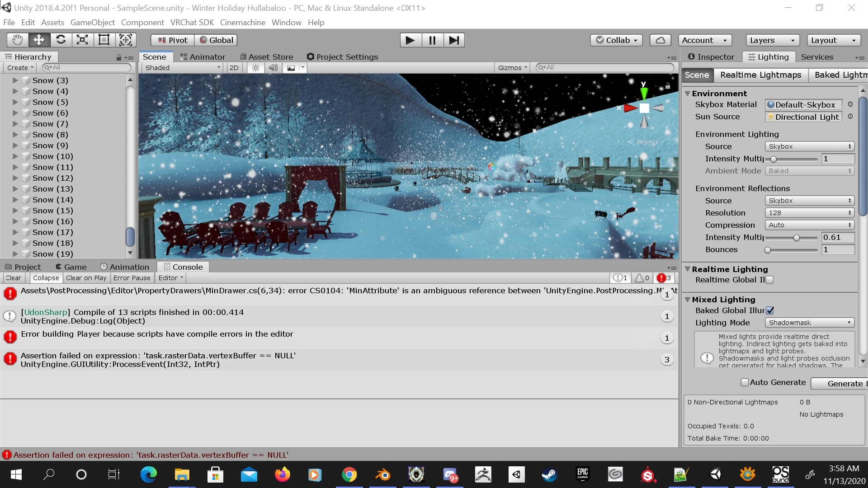
Task: Click the reflections Intensity Multiplier slider handle
Action: tap(797, 238)
